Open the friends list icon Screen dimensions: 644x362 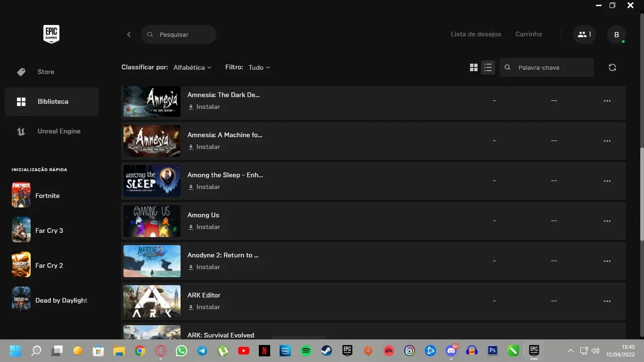coord(584,34)
